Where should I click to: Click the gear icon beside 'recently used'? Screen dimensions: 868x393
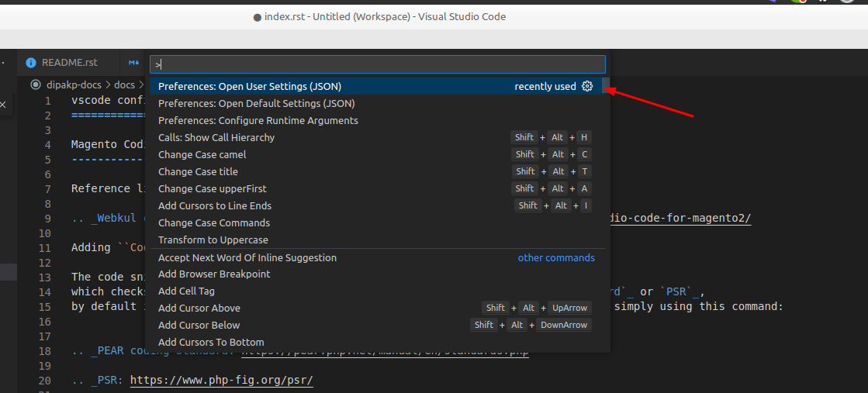pyautogui.click(x=587, y=86)
